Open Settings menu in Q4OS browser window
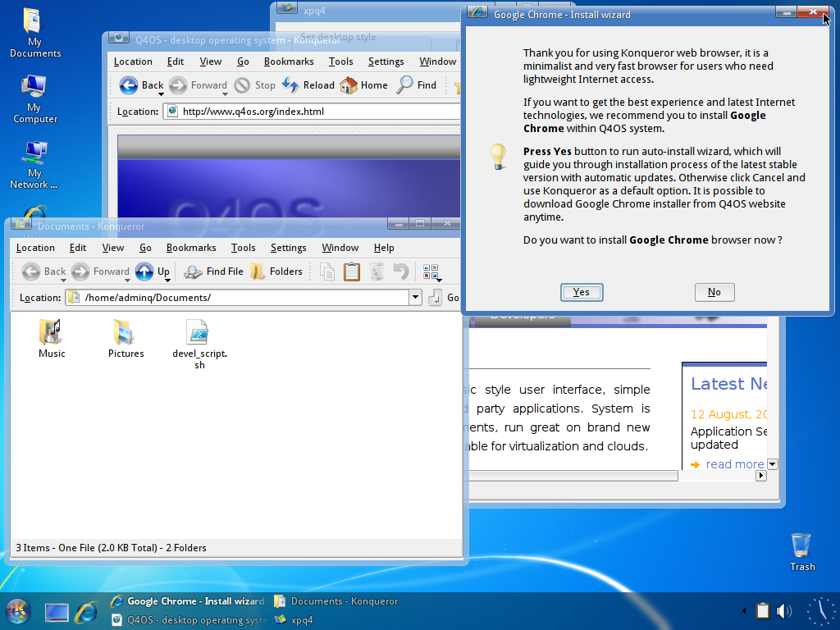Viewport: 840px width, 630px height. click(x=386, y=62)
